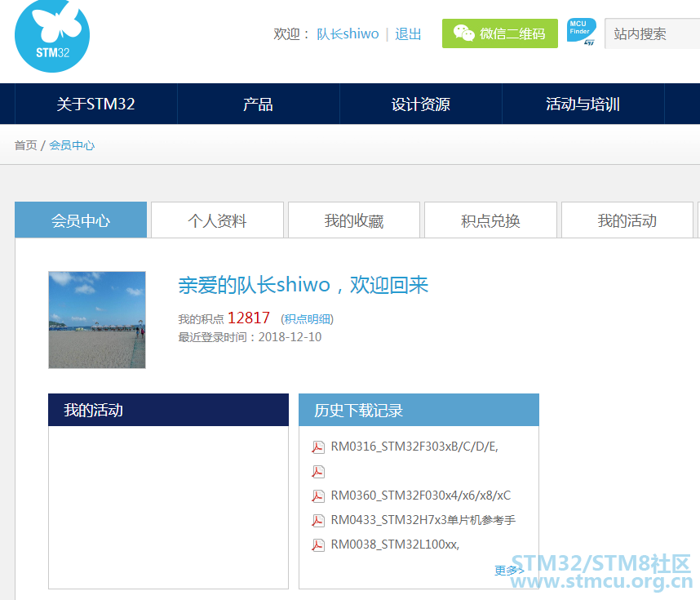Image resolution: width=700 pixels, height=600 pixels.
Task: Click 会员中心 in the breadcrumb
Action: pyautogui.click(x=72, y=145)
